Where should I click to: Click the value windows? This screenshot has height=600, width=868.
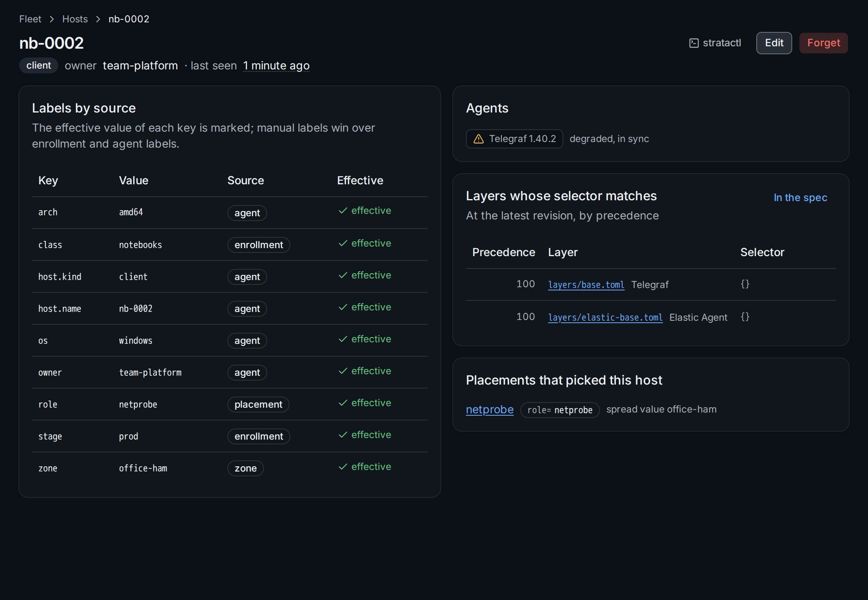coord(136,341)
